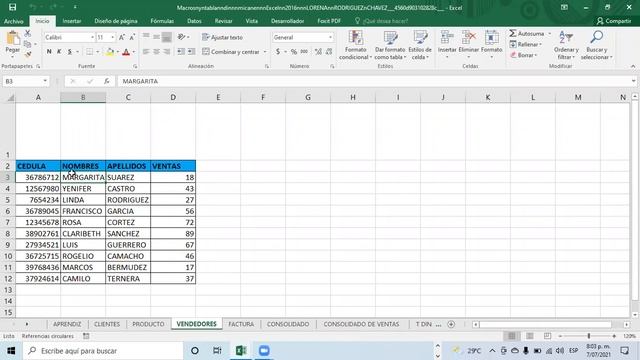Increase decimal places
Image resolution: width=640 pixels, height=360 pixels.
click(318, 52)
